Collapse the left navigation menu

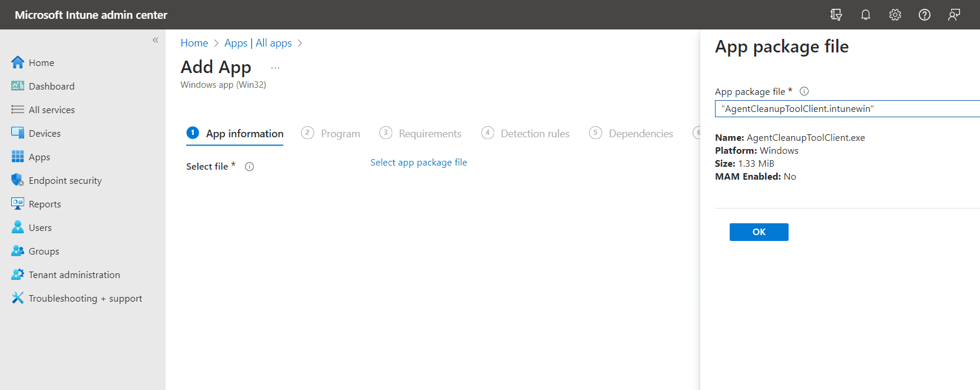[155, 40]
